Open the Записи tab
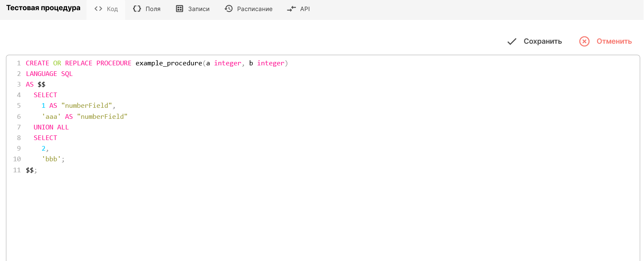 tap(199, 9)
